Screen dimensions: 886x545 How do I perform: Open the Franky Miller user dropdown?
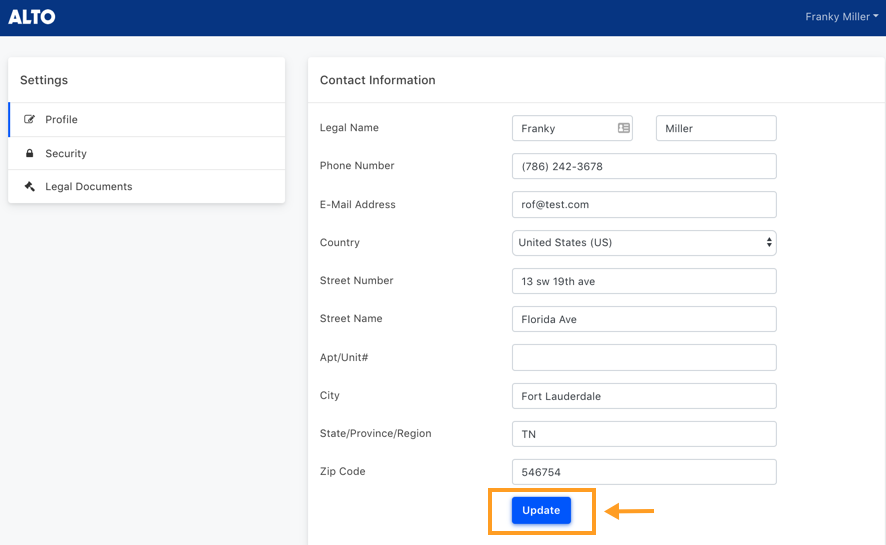click(841, 17)
